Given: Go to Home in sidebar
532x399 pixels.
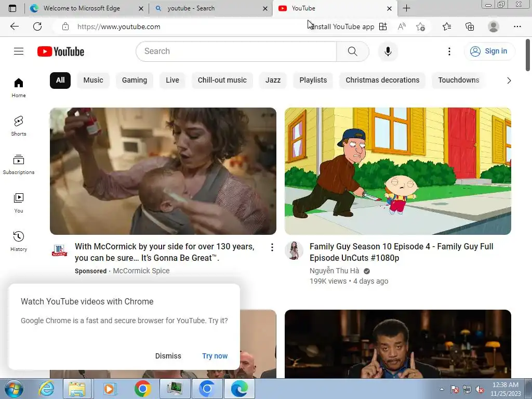Looking at the screenshot, I should pos(19,88).
